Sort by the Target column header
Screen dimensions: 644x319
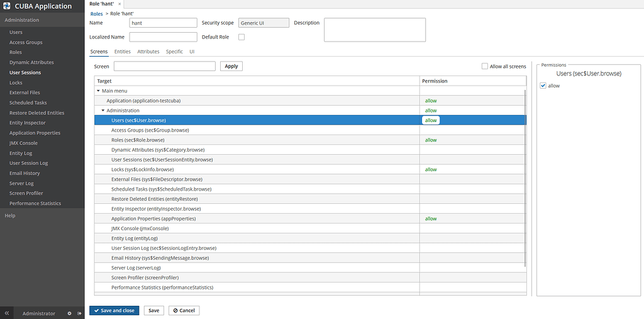(257, 81)
